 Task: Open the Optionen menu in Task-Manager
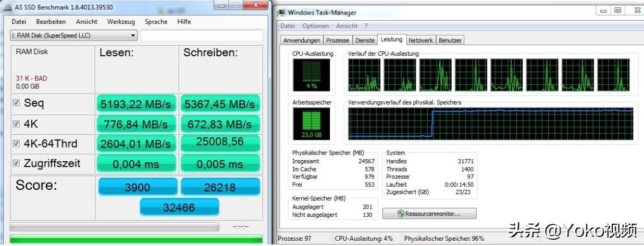(315, 26)
